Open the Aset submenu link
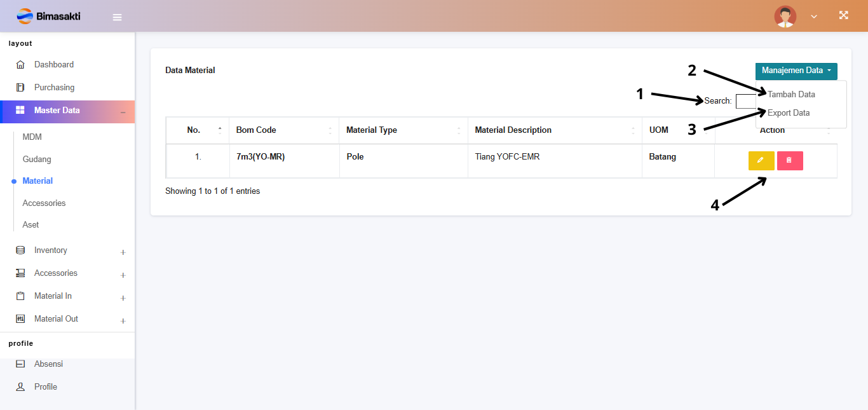 click(31, 225)
